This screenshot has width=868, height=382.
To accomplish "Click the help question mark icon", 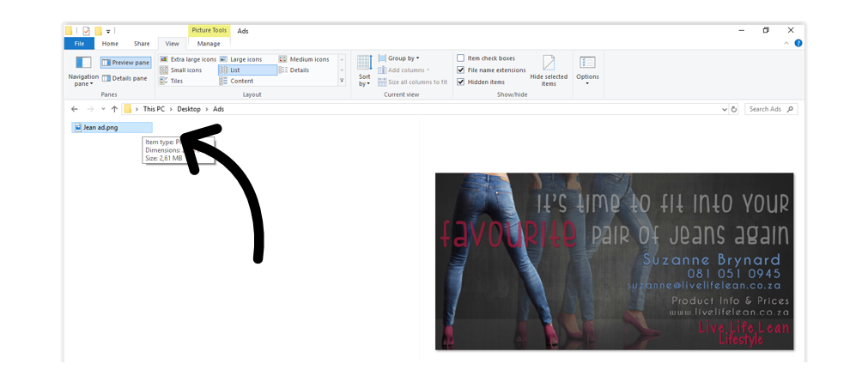I will click(x=798, y=43).
